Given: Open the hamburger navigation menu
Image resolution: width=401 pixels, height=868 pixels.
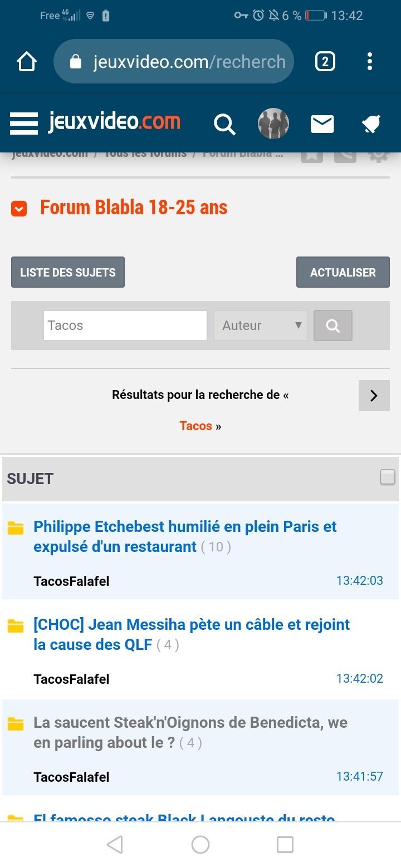Looking at the screenshot, I should (x=24, y=123).
